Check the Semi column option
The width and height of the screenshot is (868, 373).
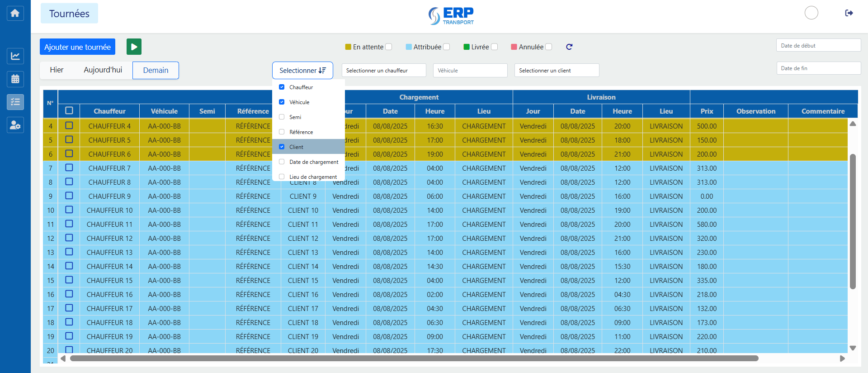pos(282,117)
